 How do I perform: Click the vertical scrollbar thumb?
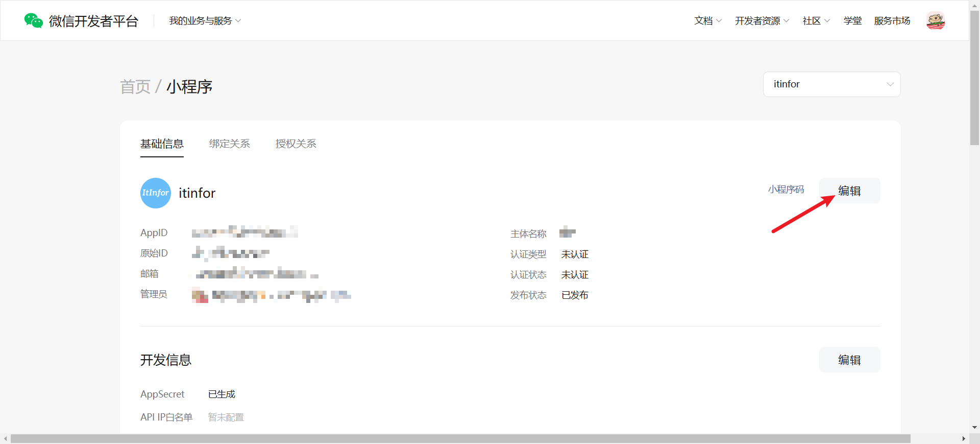974,78
